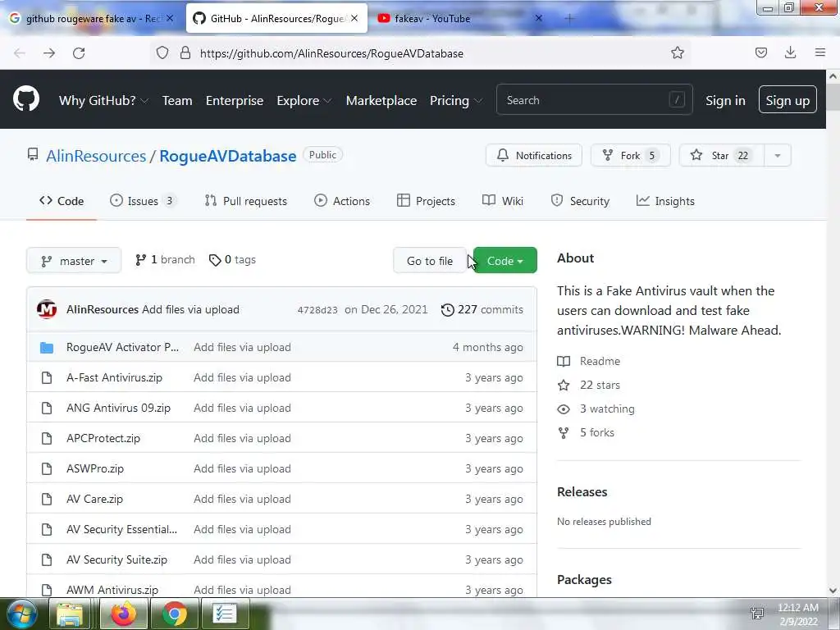Expand the Explore menu
Viewport: 840px width, 630px height.
(x=304, y=100)
